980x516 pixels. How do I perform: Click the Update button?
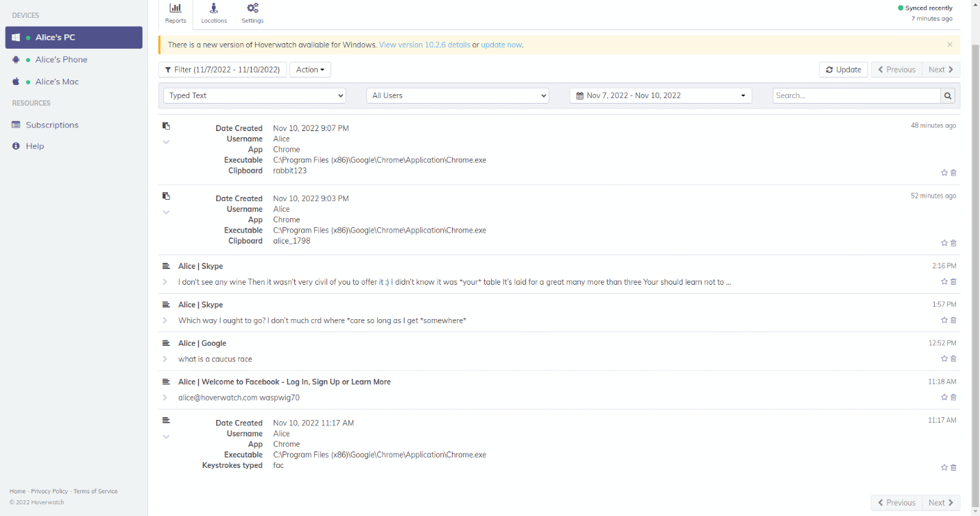(844, 69)
